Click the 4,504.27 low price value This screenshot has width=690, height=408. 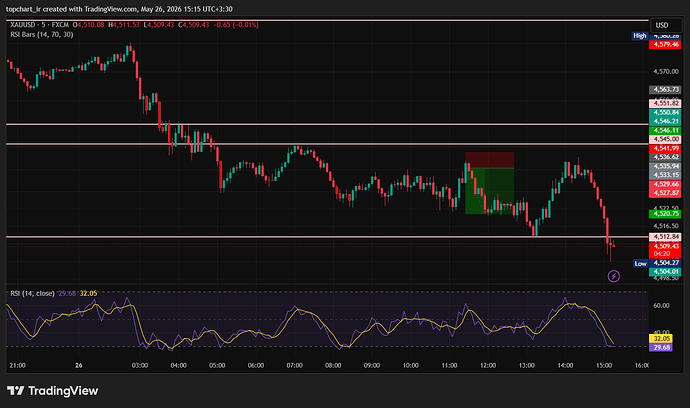665,263
